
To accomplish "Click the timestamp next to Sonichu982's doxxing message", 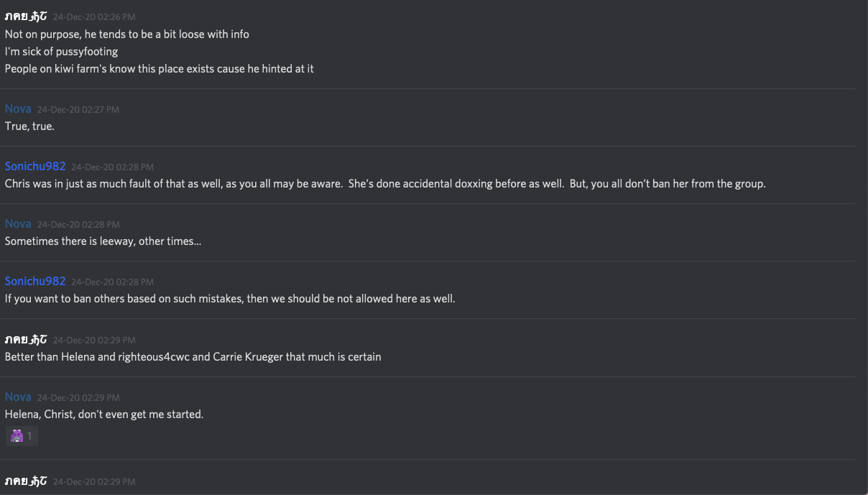I will 112,167.
